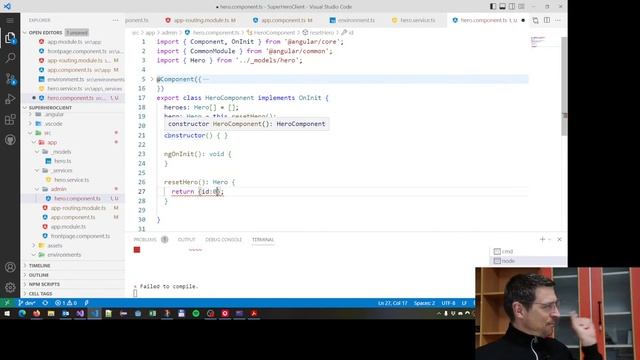Image resolution: width=640 pixels, height=360 pixels.
Task: Open errors and warnings count in status bar
Action: tap(66, 303)
